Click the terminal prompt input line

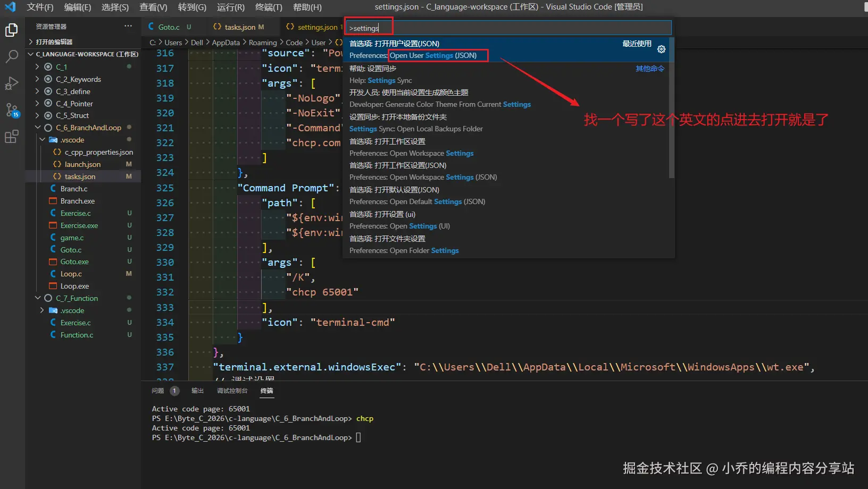pyautogui.click(x=358, y=438)
